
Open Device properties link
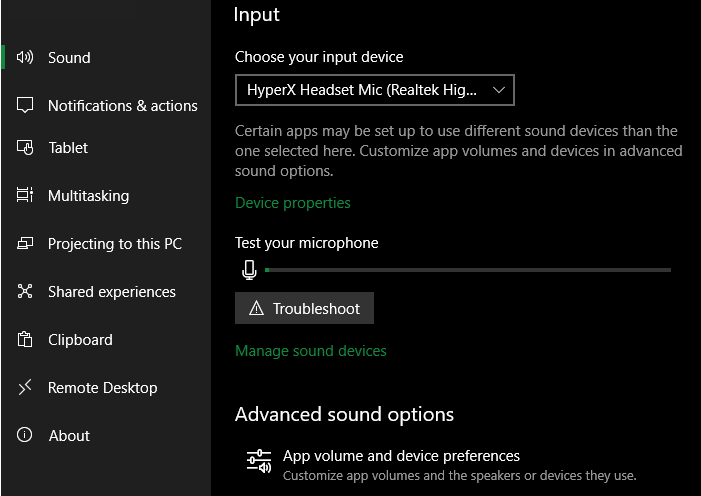click(x=292, y=203)
